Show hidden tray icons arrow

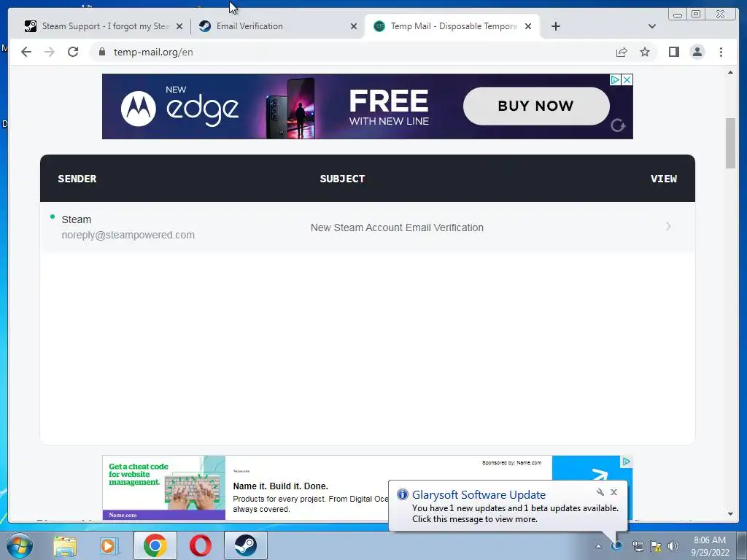pos(598,546)
